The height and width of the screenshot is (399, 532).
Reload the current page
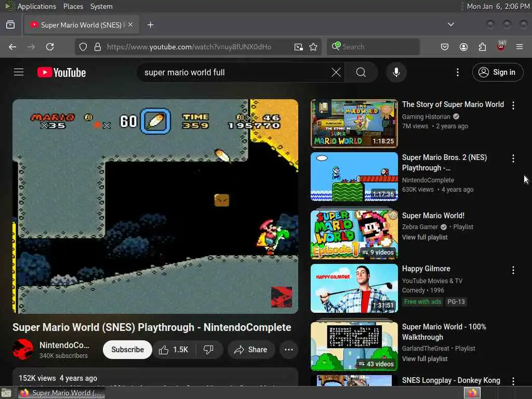[50, 47]
